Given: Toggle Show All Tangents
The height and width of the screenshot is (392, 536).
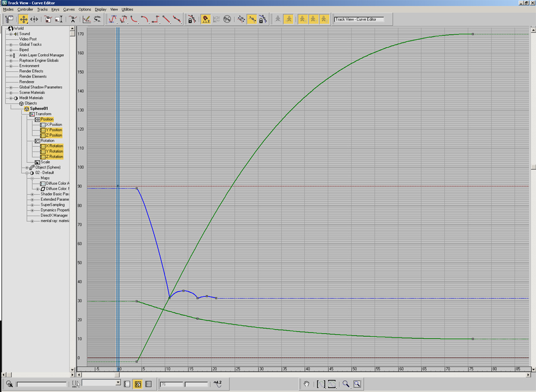Looking at the screenshot, I should tap(241, 19).
